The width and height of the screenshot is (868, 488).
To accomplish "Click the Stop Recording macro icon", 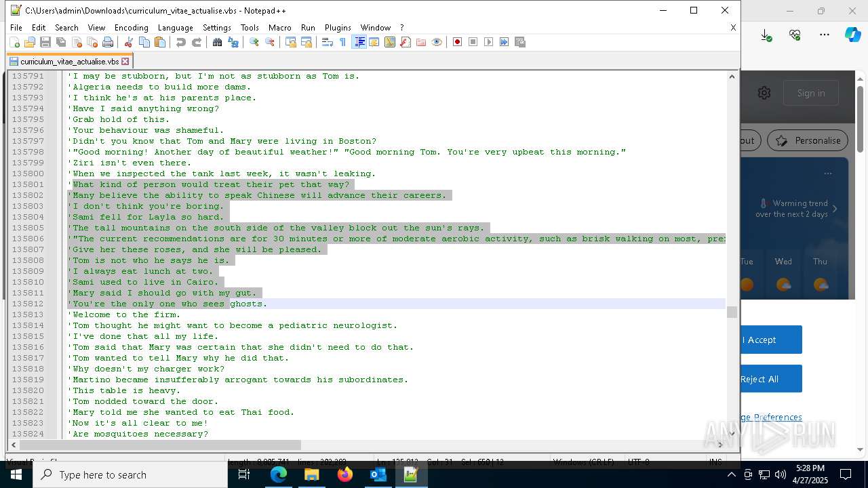I will point(473,42).
